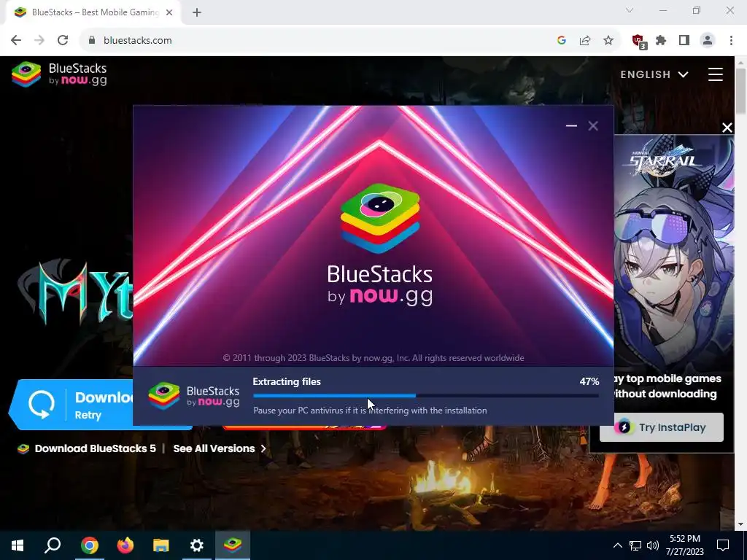Go back using the browser back arrow

pos(16,41)
